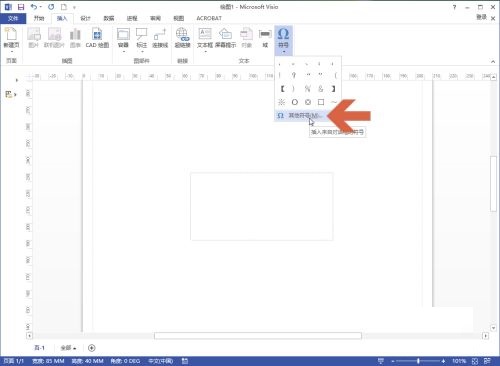
Task: Click the 容器 (Container) icon
Action: pos(123,34)
